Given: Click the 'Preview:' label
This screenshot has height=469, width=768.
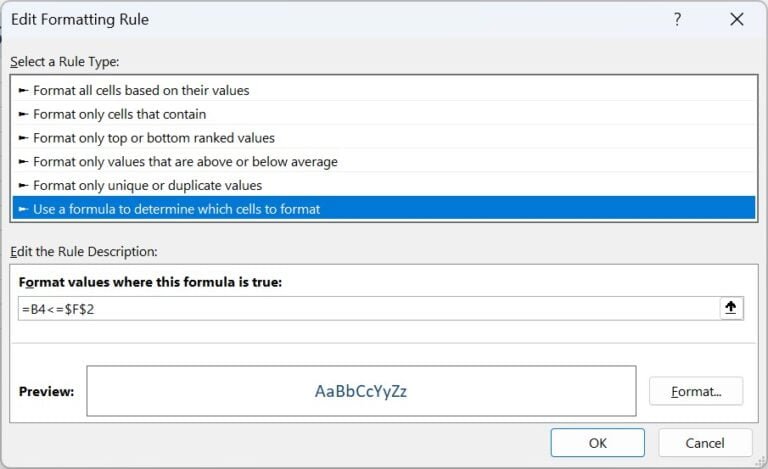Looking at the screenshot, I should tap(47, 391).
